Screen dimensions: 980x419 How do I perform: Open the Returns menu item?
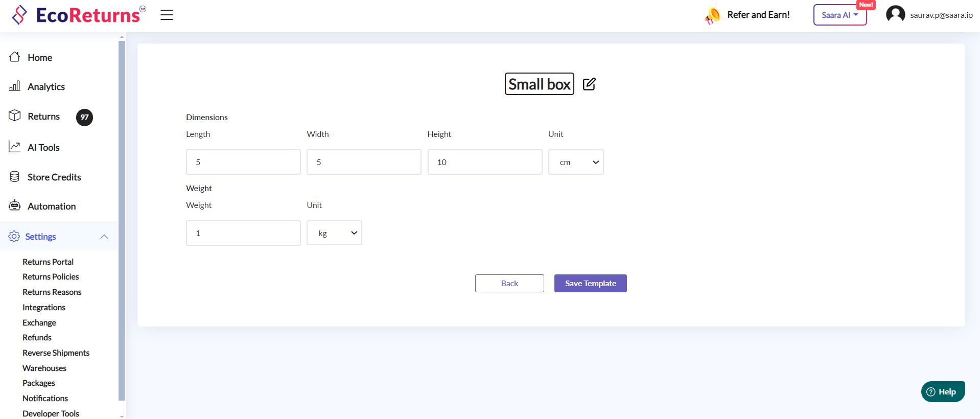click(x=44, y=117)
